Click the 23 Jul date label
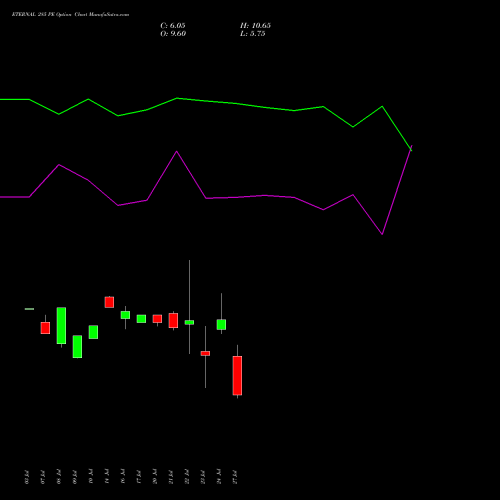Screen dimensions: 500x500 [x=203, y=477]
